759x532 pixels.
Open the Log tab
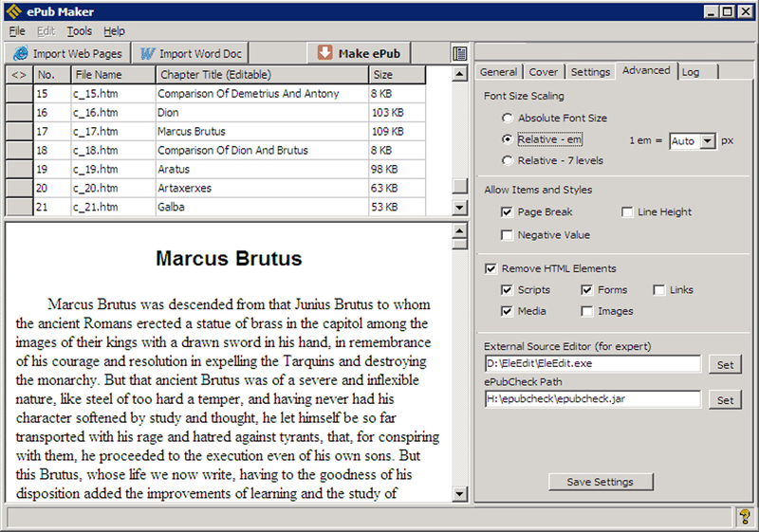point(697,72)
